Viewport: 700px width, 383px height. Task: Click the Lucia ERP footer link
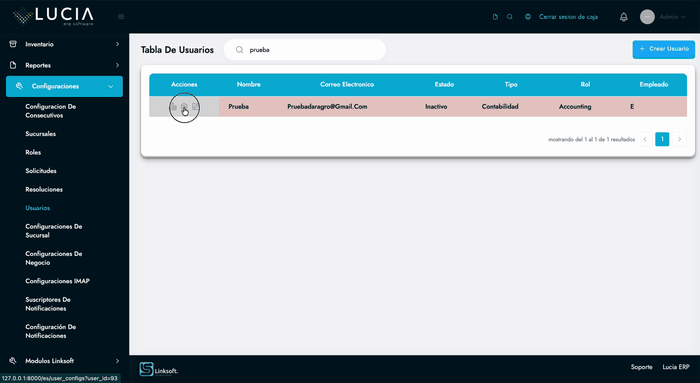(676, 367)
